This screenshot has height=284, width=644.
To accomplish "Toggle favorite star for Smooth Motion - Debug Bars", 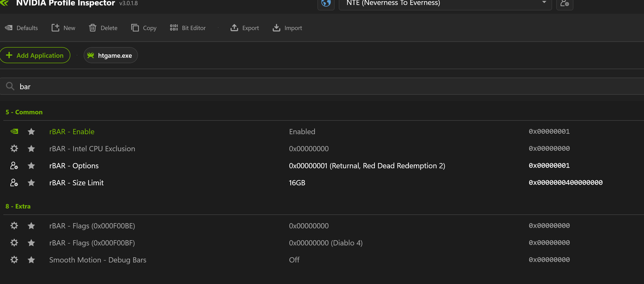I will tap(31, 260).
